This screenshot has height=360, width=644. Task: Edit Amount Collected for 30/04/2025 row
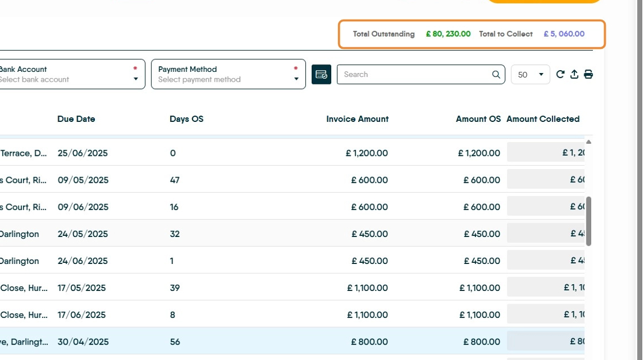pos(546,342)
